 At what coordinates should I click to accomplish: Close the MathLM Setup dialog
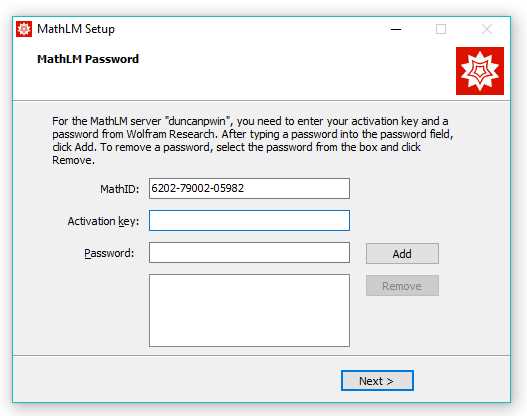(x=487, y=29)
